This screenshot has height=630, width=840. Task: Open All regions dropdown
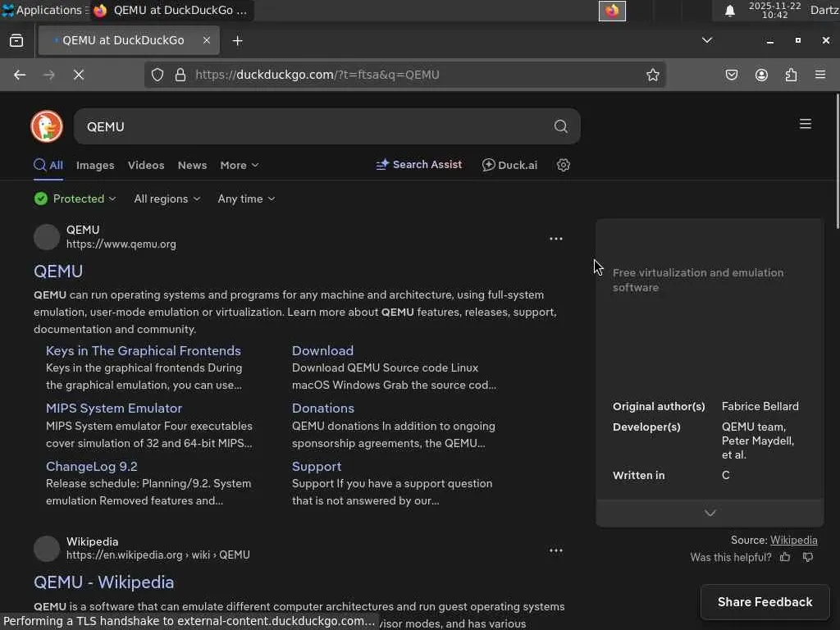click(167, 199)
